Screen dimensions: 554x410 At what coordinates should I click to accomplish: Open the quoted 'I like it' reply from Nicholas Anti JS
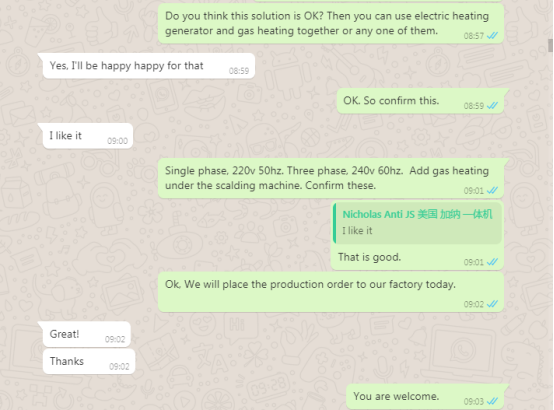click(418, 223)
